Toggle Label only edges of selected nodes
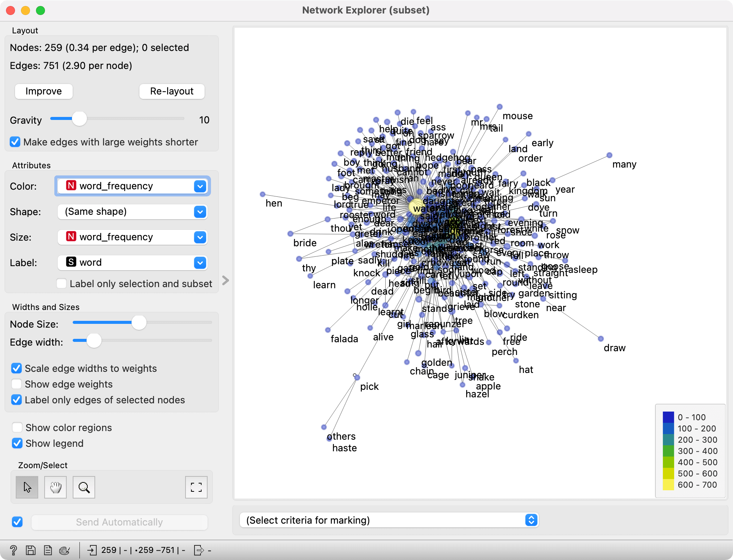733x560 pixels. [16, 400]
